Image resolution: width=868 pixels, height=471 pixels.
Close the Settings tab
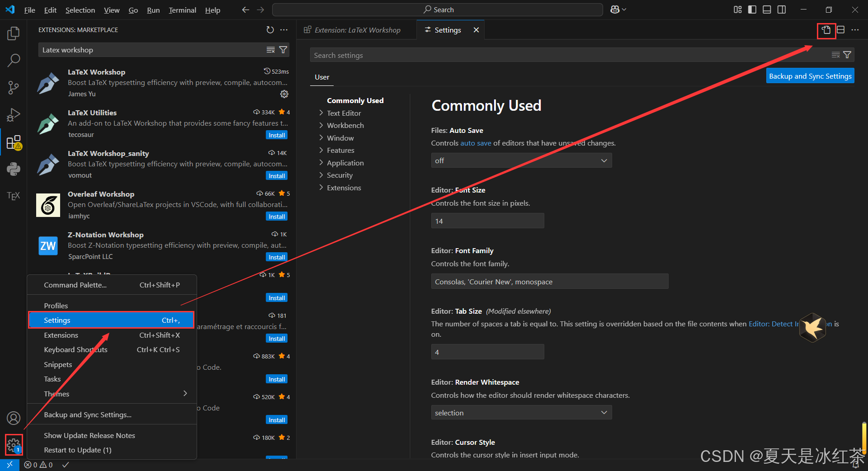pos(476,30)
